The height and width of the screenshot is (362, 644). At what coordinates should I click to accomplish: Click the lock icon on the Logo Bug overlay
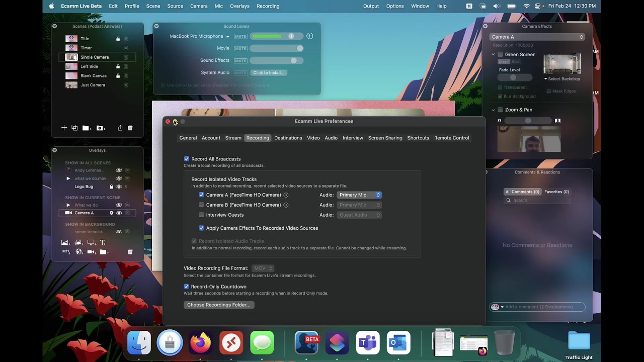(x=112, y=187)
